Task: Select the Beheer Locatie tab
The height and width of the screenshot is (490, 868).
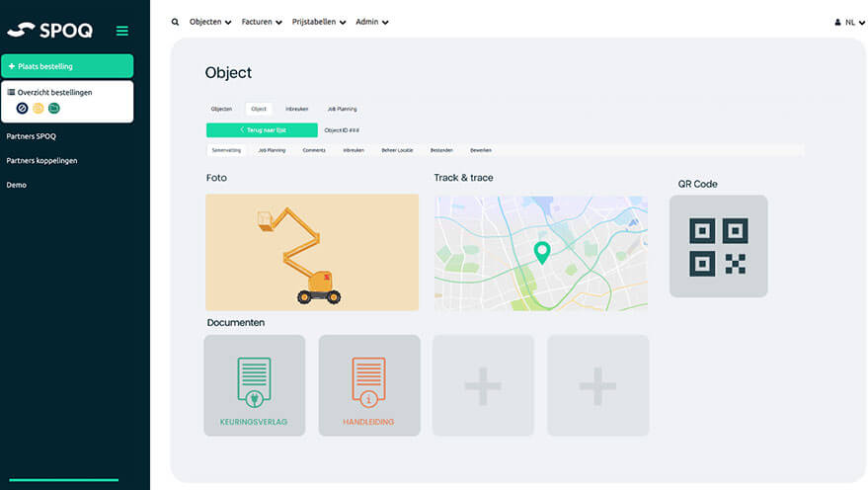Action: click(x=397, y=150)
